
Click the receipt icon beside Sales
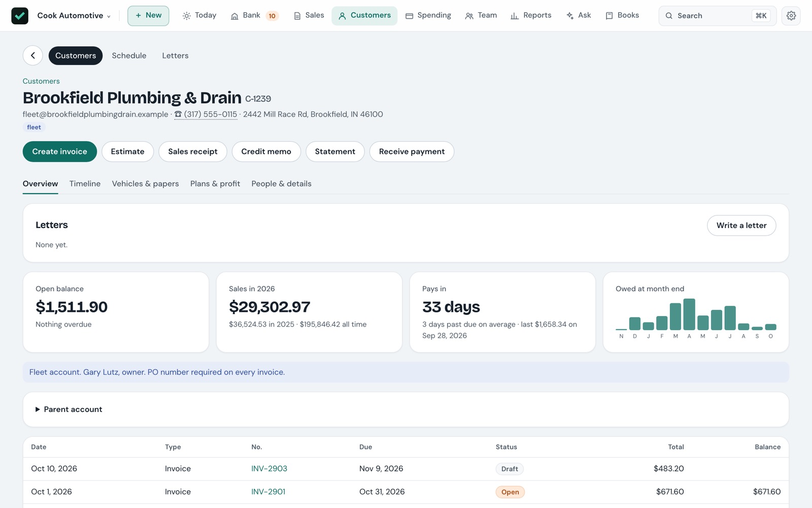click(297, 16)
